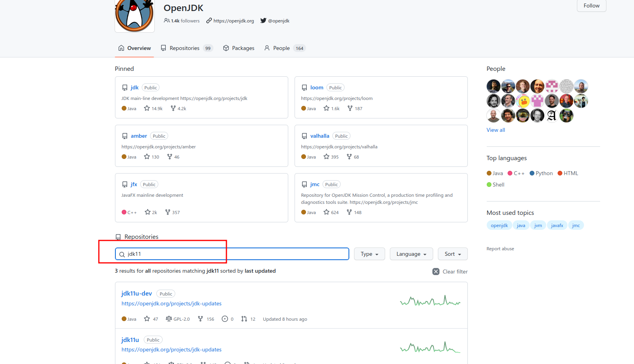Screen dimensions: 634x364
Task: Filter by Shell in Top languages
Action: [x=495, y=185]
